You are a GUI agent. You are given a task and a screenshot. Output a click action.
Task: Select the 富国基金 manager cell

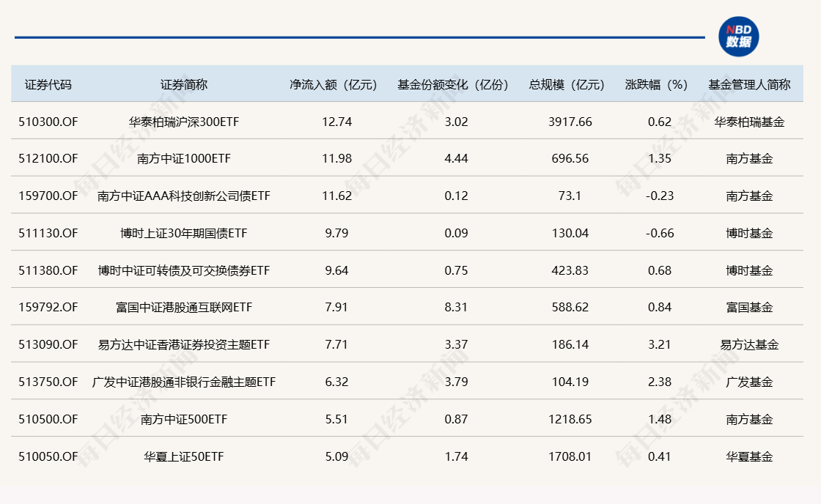point(749,307)
